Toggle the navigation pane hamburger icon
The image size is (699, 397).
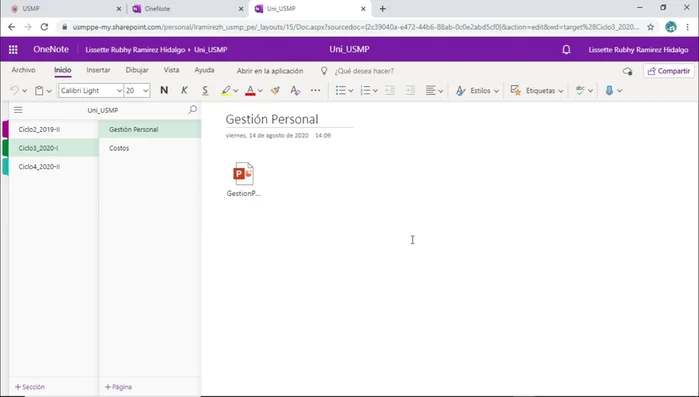point(18,110)
